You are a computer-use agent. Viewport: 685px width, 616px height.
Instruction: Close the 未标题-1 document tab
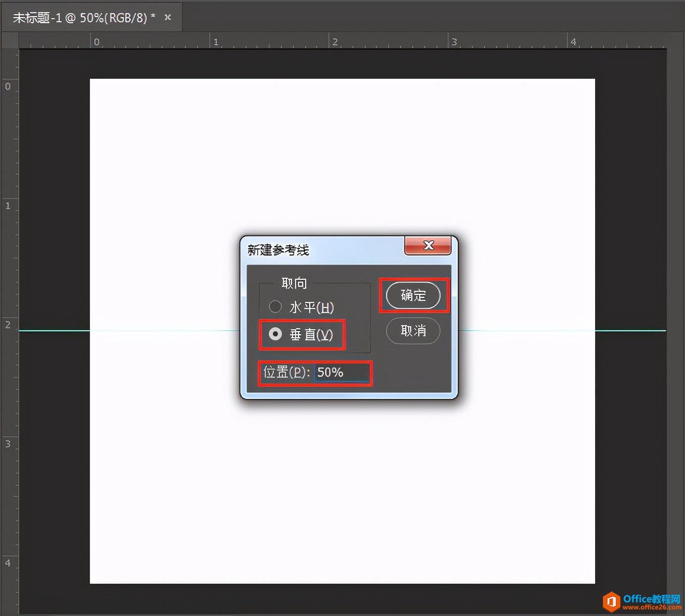click(x=168, y=17)
